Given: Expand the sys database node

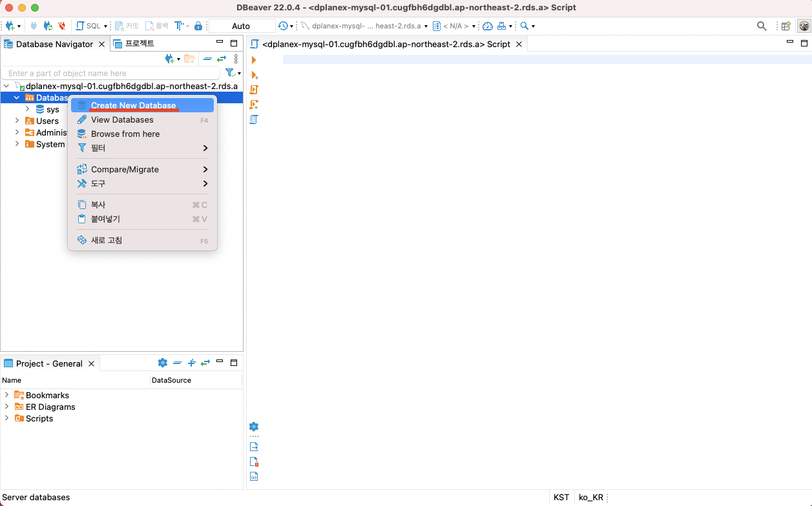Looking at the screenshot, I should (x=28, y=109).
